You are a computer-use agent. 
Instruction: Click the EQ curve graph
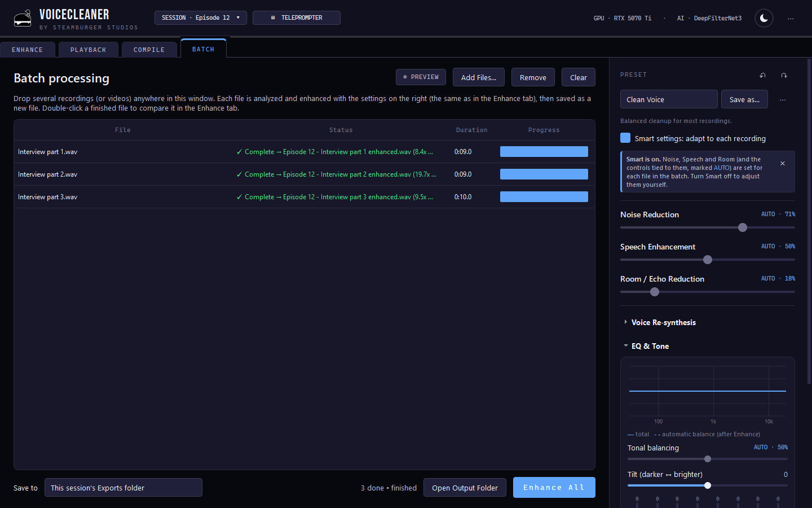pyautogui.click(x=708, y=391)
